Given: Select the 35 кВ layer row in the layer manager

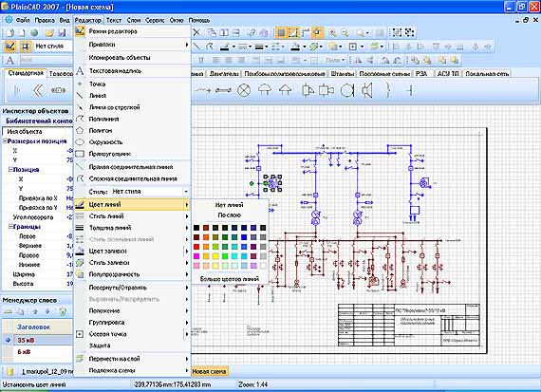Looking at the screenshot, I should pos(37,340).
